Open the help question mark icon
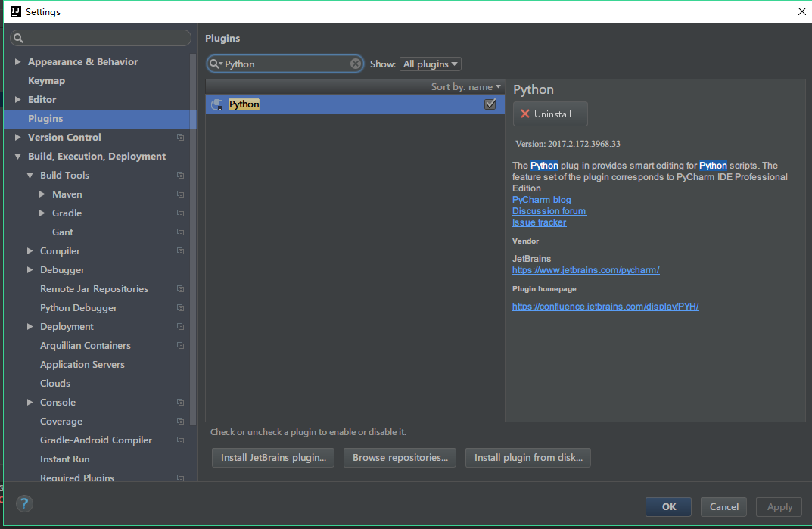The height and width of the screenshot is (529, 812). point(23,503)
